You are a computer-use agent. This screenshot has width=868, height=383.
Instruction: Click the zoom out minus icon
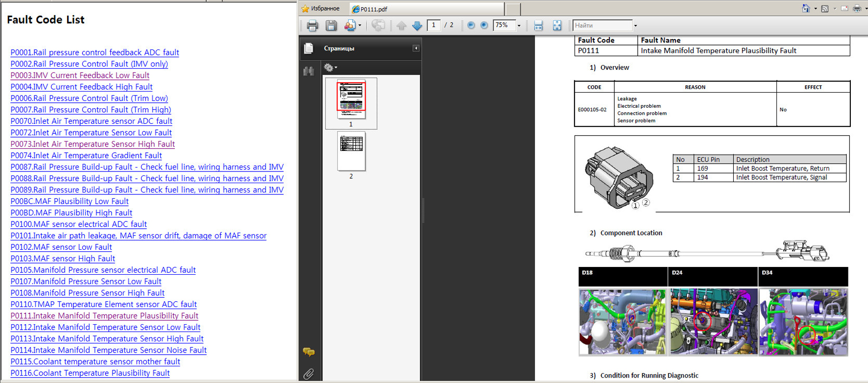coord(471,25)
